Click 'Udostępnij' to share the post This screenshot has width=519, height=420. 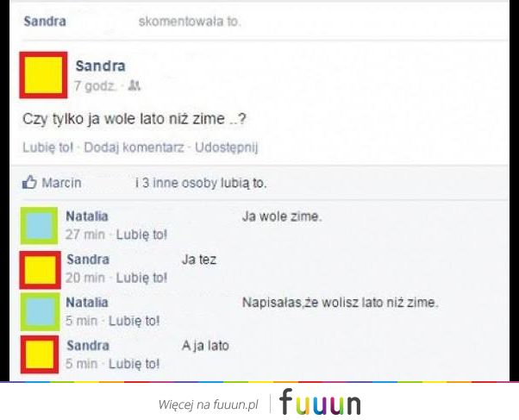(227, 147)
